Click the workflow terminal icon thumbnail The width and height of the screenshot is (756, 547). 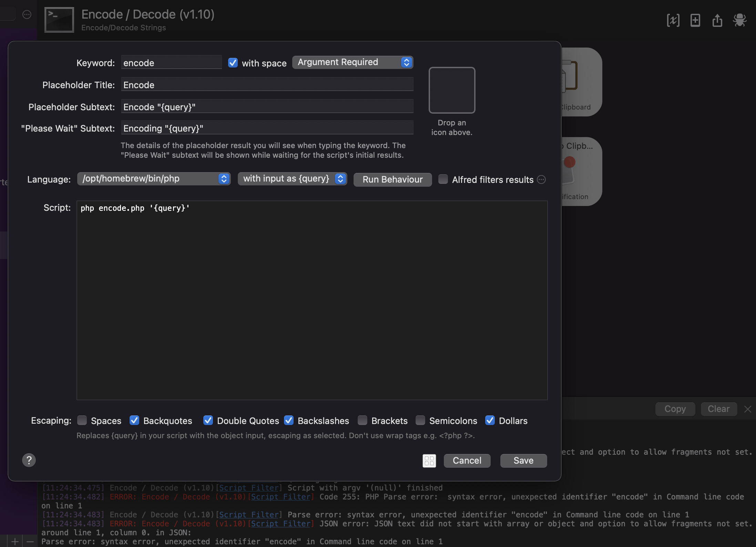pos(59,20)
